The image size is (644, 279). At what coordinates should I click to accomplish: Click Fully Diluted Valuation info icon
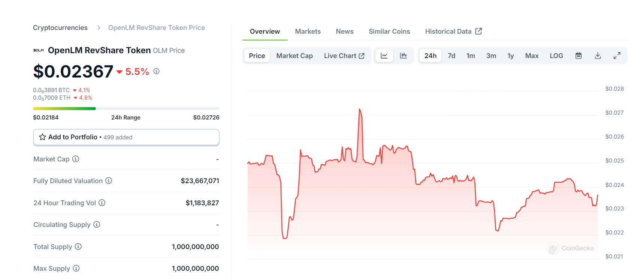click(x=109, y=181)
